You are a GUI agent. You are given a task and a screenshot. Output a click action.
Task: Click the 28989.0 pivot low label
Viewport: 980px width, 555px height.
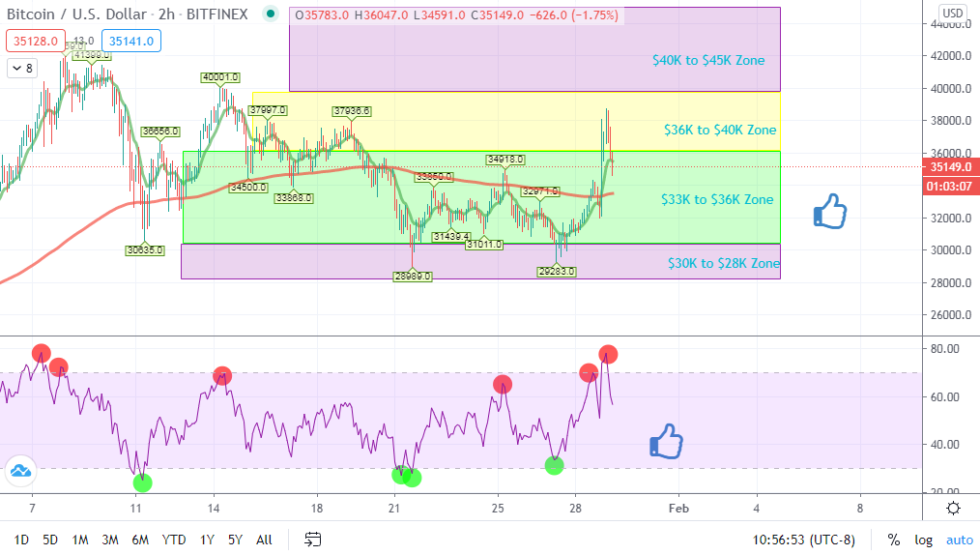413,277
